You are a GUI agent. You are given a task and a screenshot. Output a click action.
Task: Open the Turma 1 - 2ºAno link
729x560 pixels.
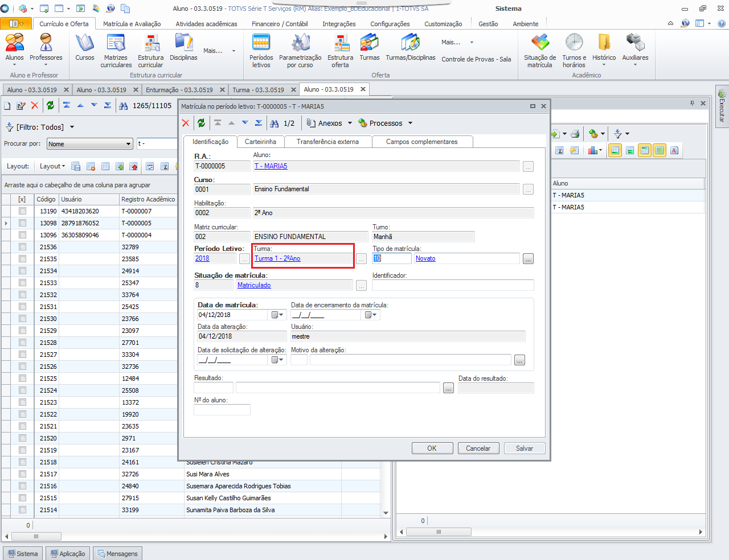(277, 258)
